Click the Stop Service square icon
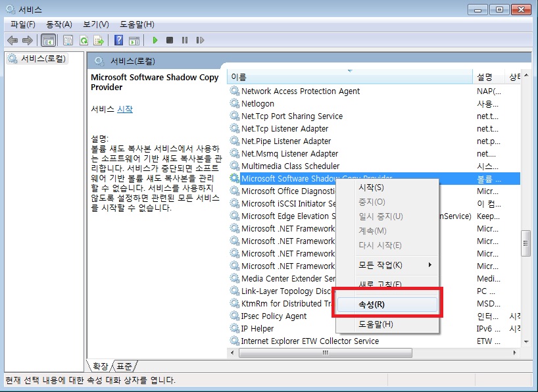Image resolution: width=538 pixels, height=392 pixels. tap(170, 40)
